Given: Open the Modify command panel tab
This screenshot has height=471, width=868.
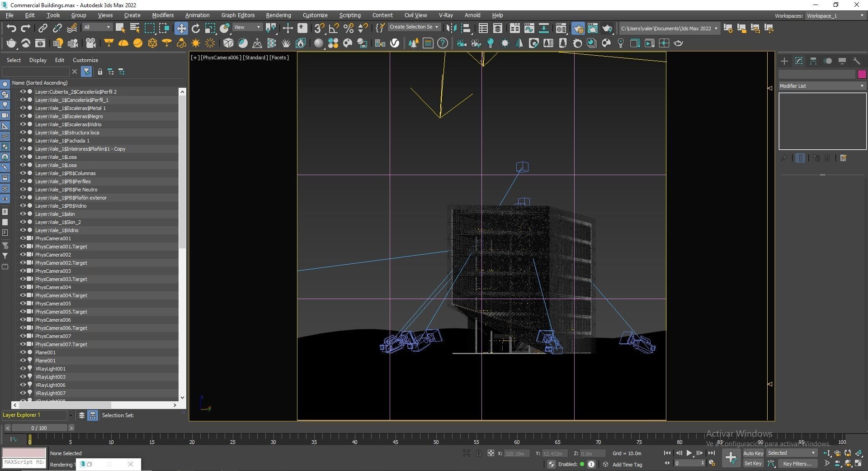Looking at the screenshot, I should [x=799, y=61].
